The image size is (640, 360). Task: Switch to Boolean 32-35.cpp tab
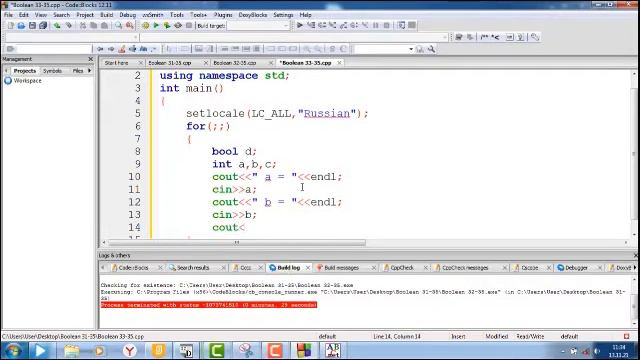235,63
